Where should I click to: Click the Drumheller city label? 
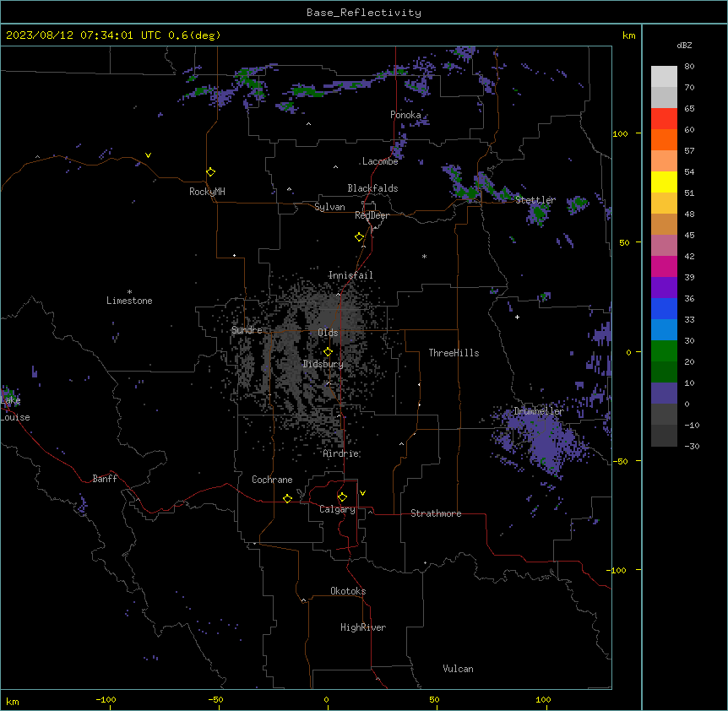pos(539,411)
